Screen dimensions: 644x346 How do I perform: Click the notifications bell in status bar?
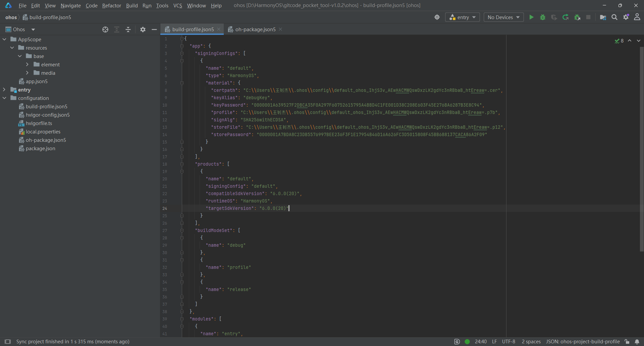pyautogui.click(x=637, y=342)
